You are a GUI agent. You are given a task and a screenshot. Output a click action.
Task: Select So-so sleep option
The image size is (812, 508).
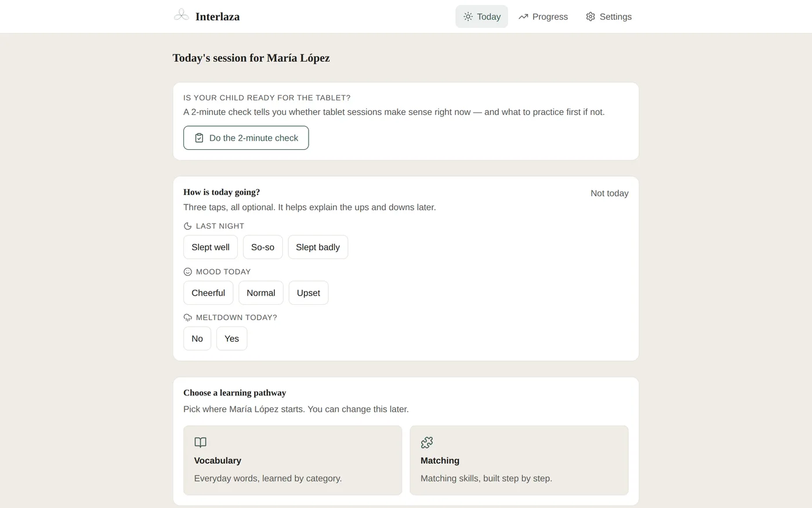pyautogui.click(x=263, y=247)
